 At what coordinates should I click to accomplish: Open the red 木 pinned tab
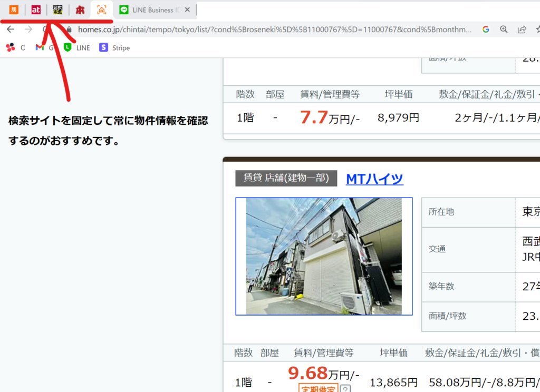click(x=80, y=9)
